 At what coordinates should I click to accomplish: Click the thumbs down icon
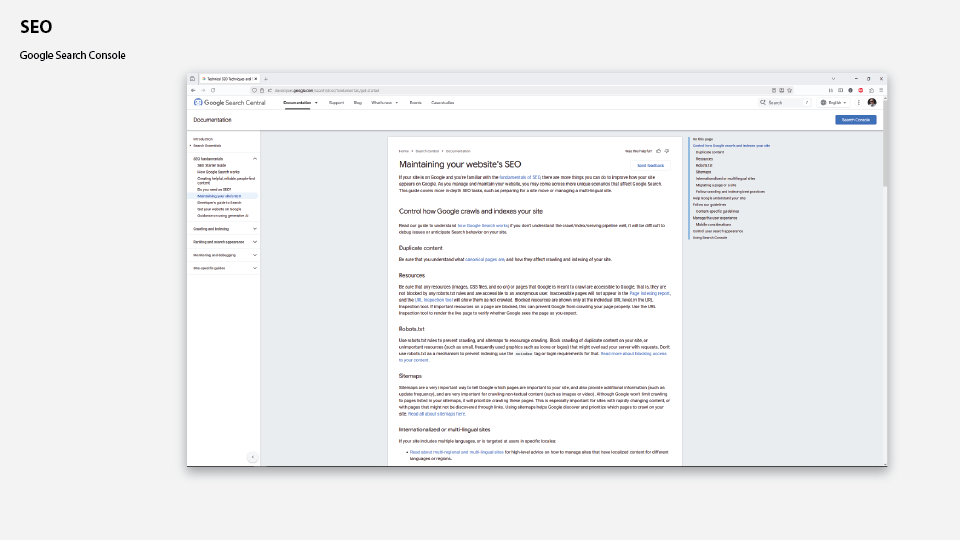pyautogui.click(x=667, y=151)
